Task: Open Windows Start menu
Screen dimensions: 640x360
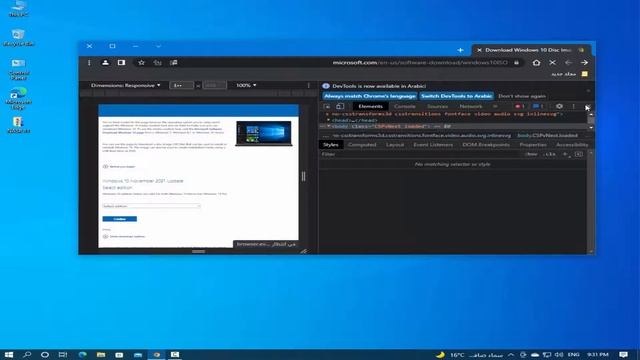Action: 9,355
